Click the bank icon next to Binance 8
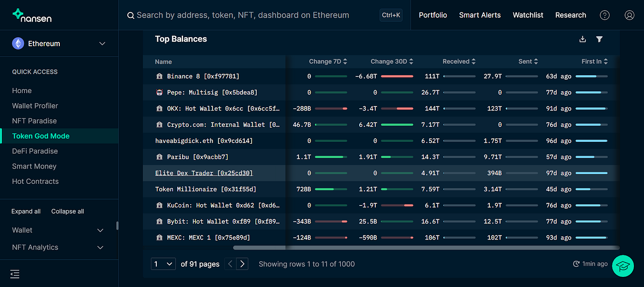This screenshot has height=287, width=644. click(x=159, y=76)
